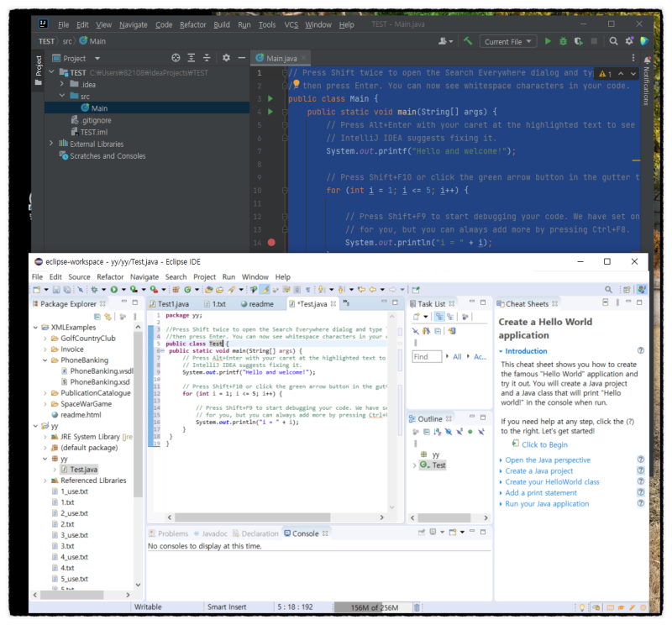672x625 pixels.
Task: Start debugging with IntelliJ's bug icon
Action: (563, 41)
